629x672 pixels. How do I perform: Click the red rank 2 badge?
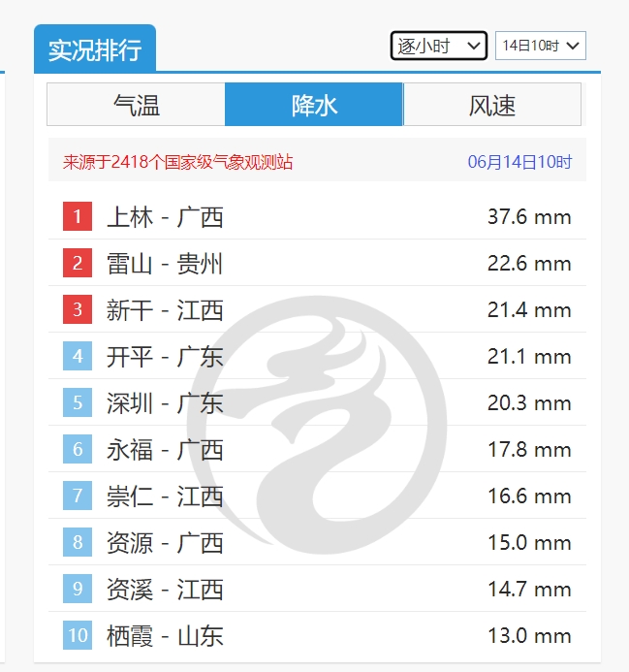78,263
